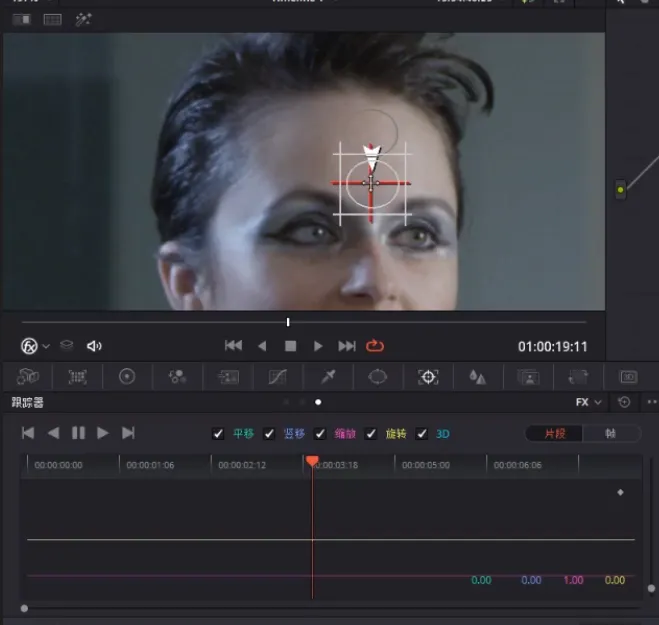Click the horizontal graph zoom slider handle
This screenshot has height=625, width=659.
click(x=24, y=608)
